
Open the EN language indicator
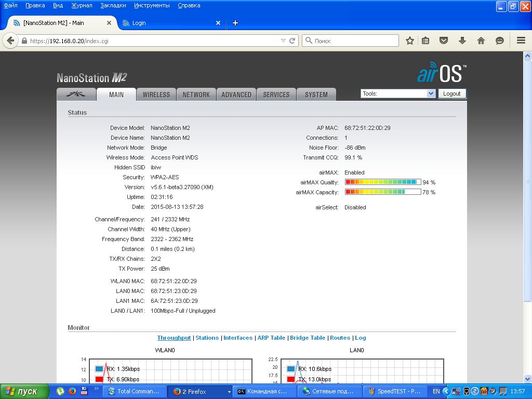point(436,392)
